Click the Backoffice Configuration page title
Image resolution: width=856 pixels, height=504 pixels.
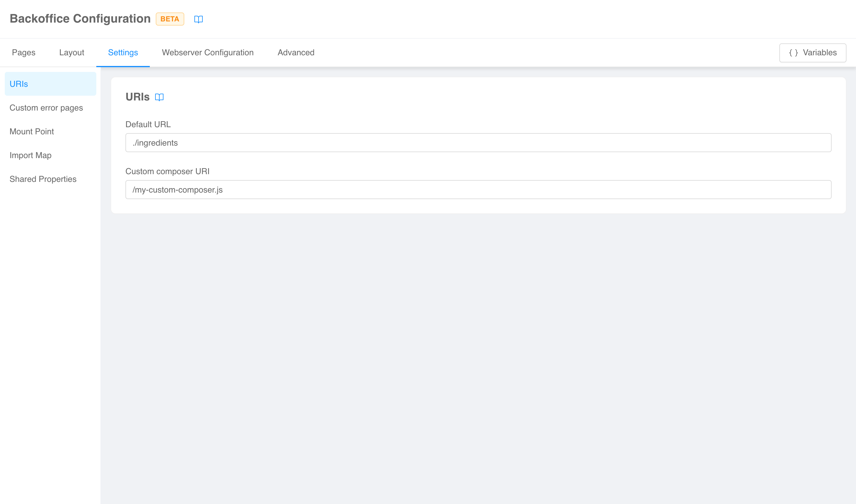coord(80,19)
